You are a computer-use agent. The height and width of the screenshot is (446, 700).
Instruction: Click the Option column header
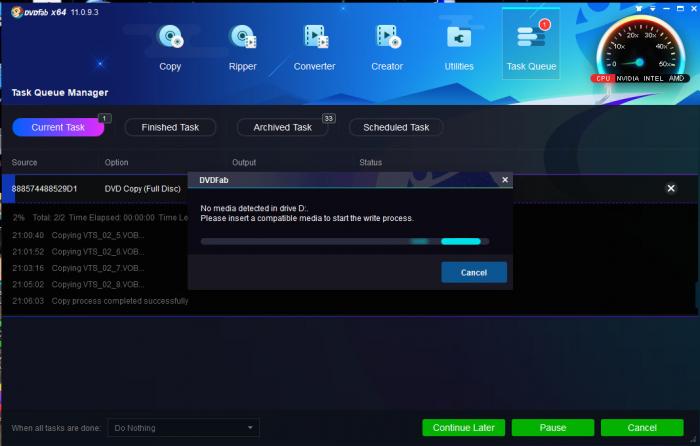coord(117,163)
